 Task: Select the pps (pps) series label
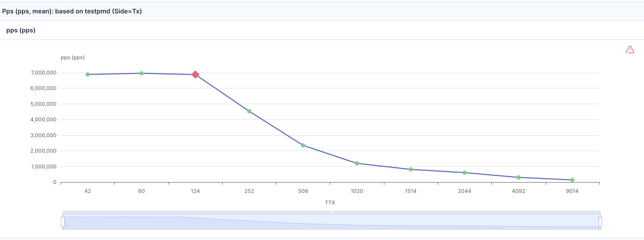(x=21, y=30)
